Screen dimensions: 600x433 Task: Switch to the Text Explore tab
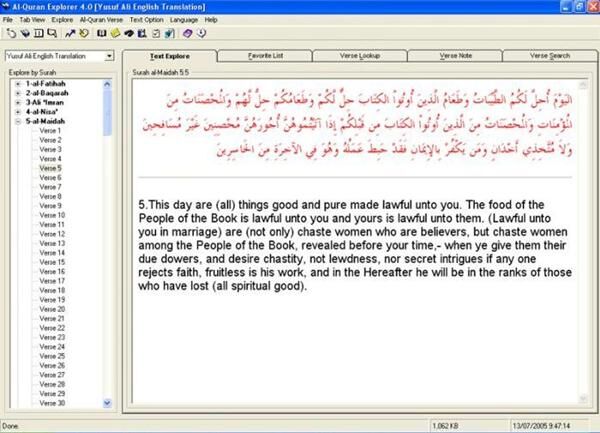tap(170, 56)
